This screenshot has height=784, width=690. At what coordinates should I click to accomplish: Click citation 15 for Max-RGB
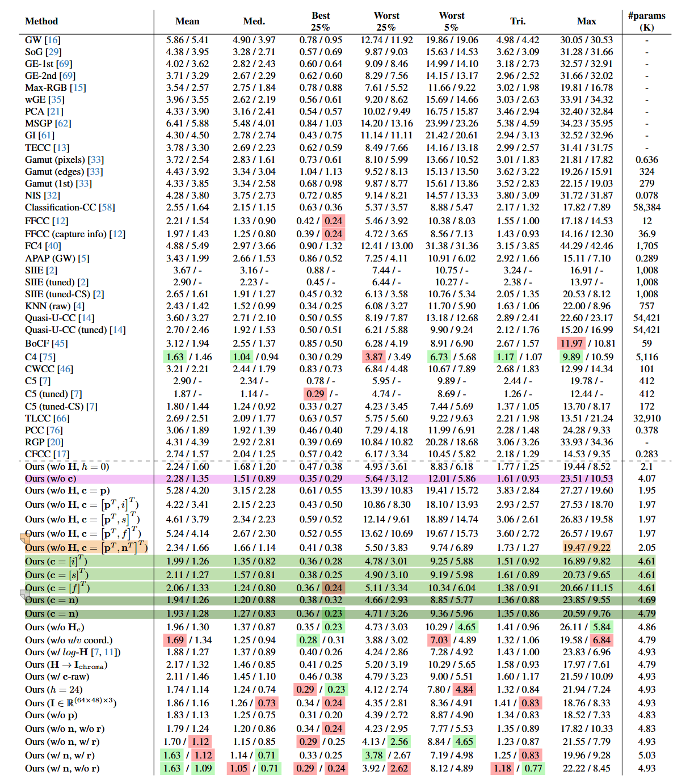(x=78, y=87)
